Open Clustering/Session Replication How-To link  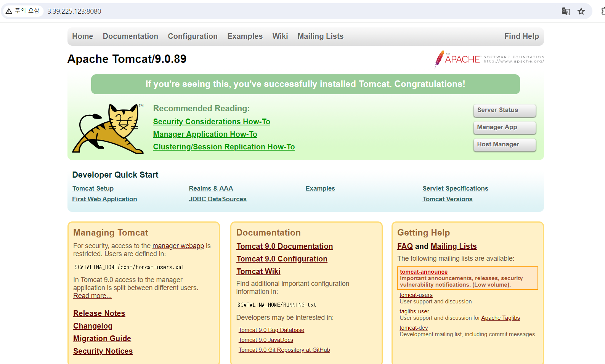point(224,147)
